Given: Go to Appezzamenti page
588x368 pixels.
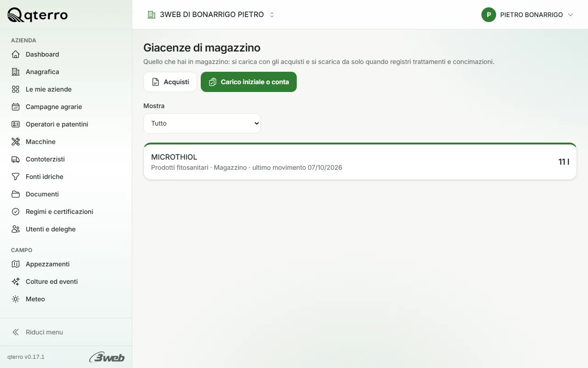Looking at the screenshot, I should [66, 264].
